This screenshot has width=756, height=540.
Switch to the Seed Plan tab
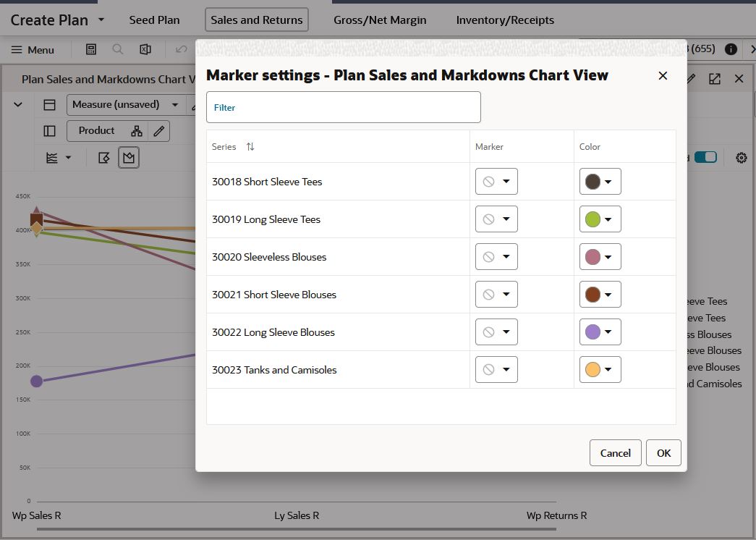click(154, 20)
